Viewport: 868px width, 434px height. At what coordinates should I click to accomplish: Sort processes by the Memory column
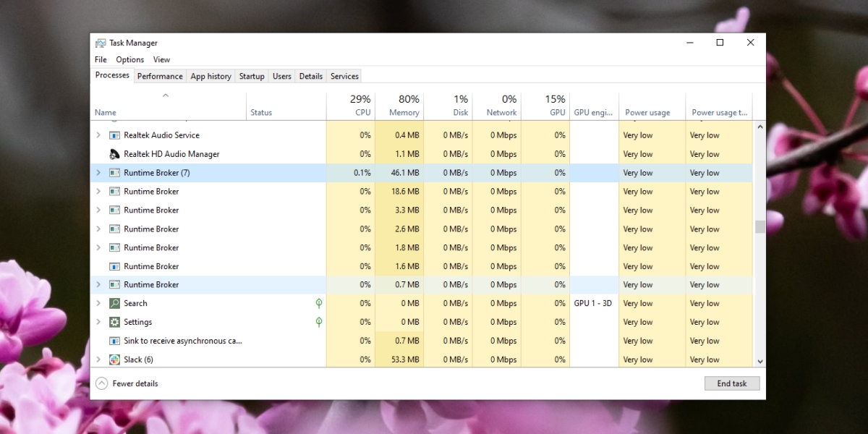(402, 105)
